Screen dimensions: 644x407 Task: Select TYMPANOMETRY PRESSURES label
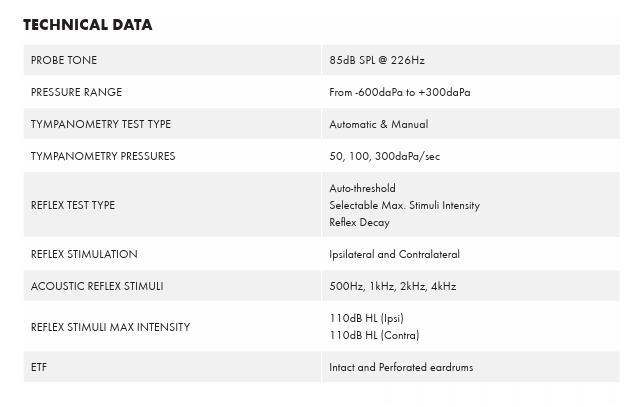click(x=103, y=156)
